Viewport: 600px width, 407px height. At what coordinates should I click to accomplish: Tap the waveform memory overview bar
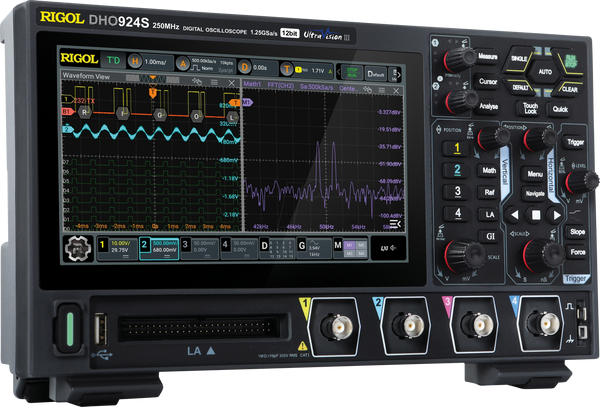[152, 79]
